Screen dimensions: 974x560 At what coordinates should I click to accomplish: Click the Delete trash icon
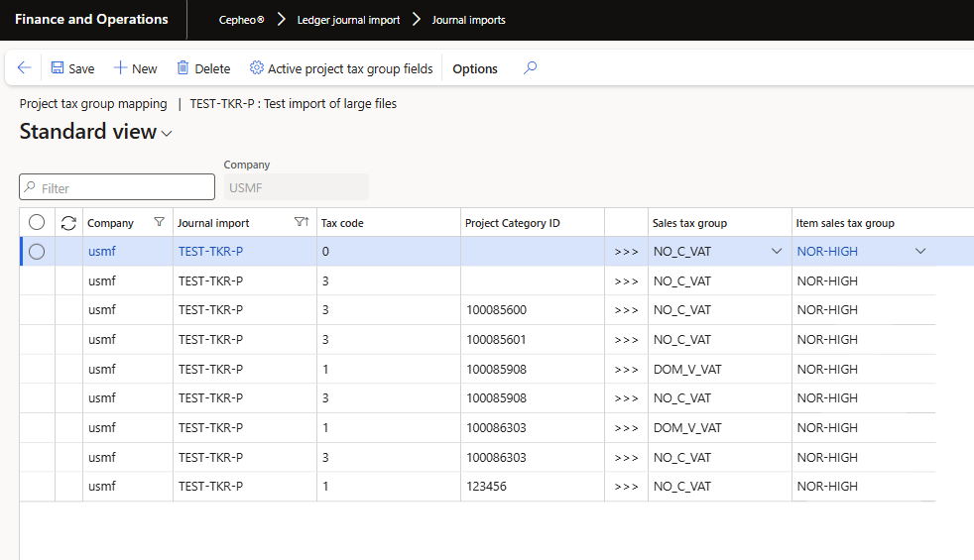(x=183, y=67)
